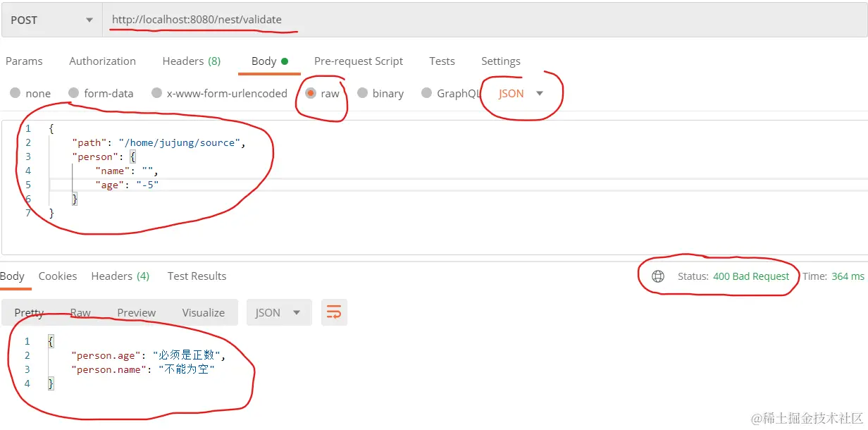
Task: Switch response view to Pretty
Action: pyautogui.click(x=29, y=313)
